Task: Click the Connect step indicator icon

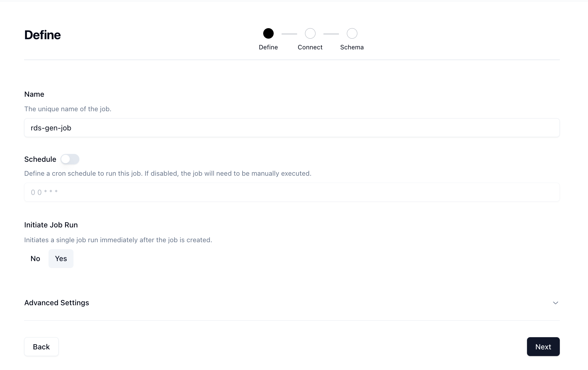Action: click(x=310, y=34)
